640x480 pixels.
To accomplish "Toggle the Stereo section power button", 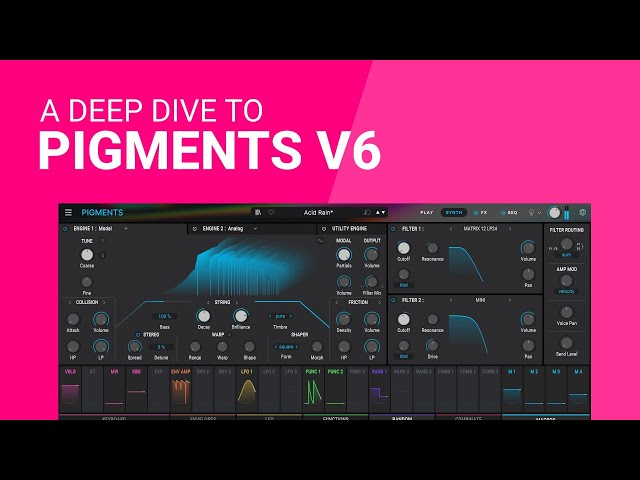I will (138, 335).
